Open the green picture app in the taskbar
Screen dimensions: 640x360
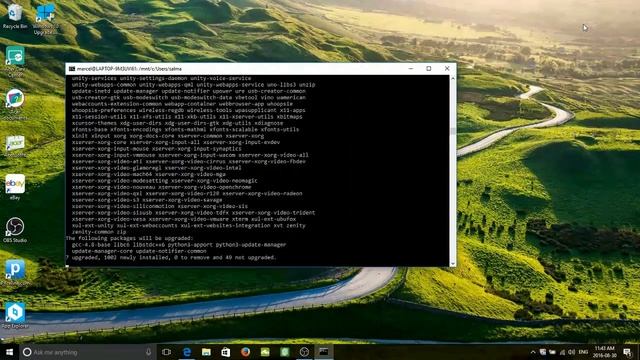265,352
